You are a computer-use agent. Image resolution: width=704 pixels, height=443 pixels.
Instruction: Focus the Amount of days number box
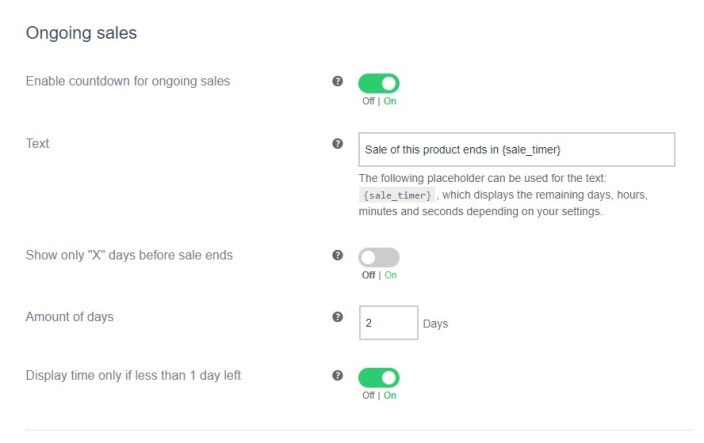tap(388, 323)
